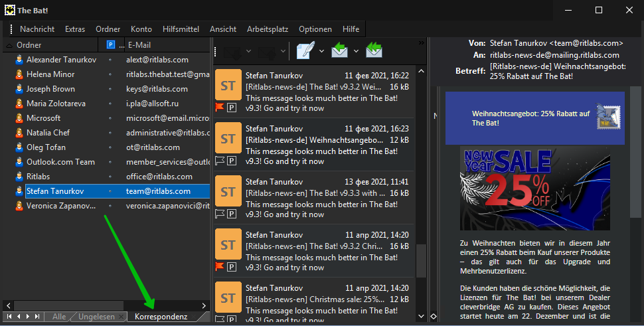Image resolution: width=644 pixels, height=326 pixels.
Task: Open the Extras menu
Action: tap(75, 29)
